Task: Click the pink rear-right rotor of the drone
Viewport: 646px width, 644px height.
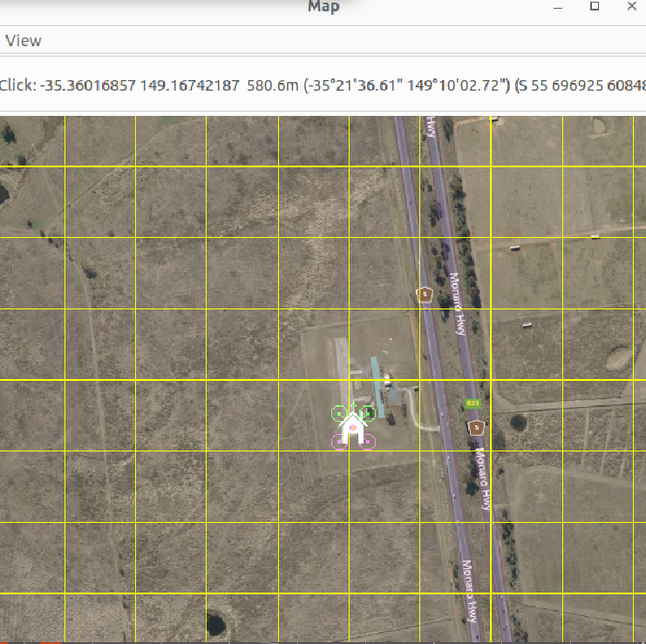Action: pos(369,442)
